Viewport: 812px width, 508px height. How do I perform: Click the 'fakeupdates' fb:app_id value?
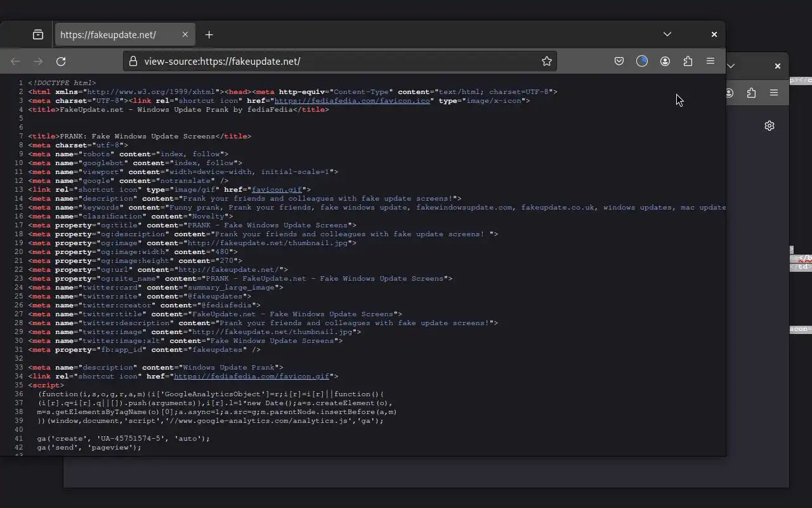(x=217, y=349)
